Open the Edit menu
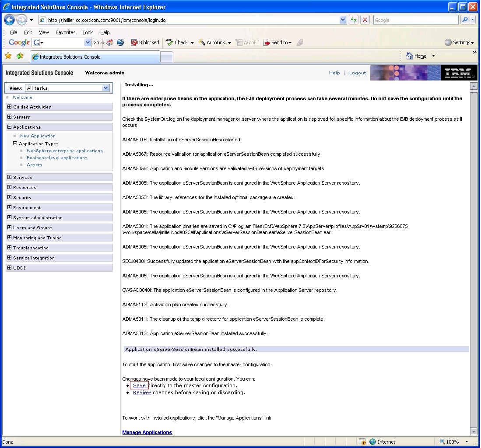 tap(28, 32)
